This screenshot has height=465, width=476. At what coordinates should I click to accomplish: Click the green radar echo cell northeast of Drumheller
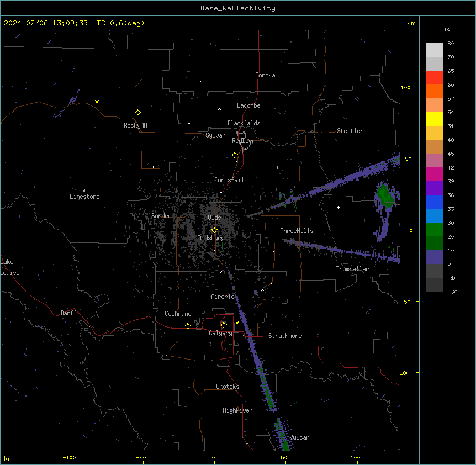(x=385, y=195)
